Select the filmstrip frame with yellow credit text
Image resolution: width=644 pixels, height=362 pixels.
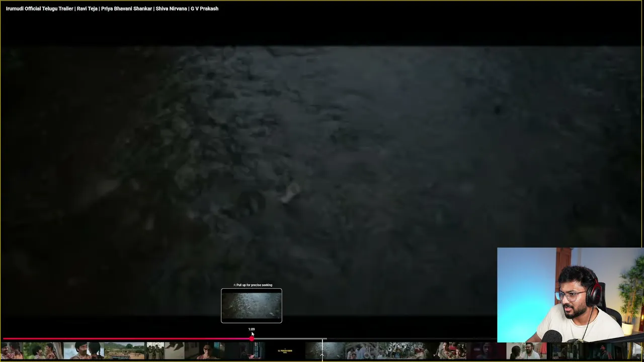[285, 351]
